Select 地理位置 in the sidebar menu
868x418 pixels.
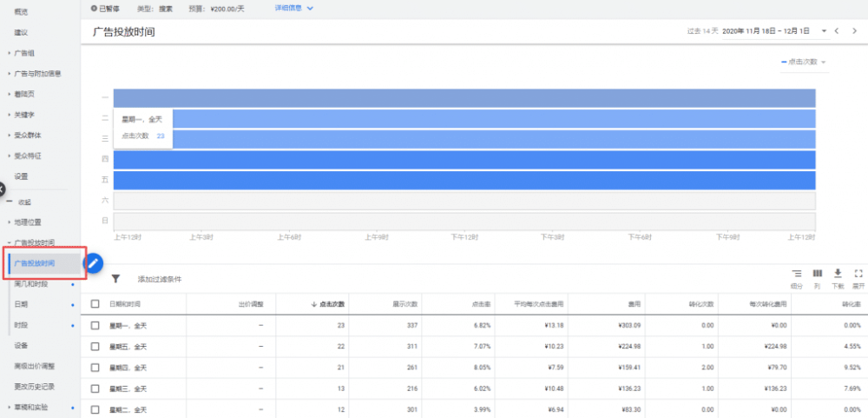28,222
